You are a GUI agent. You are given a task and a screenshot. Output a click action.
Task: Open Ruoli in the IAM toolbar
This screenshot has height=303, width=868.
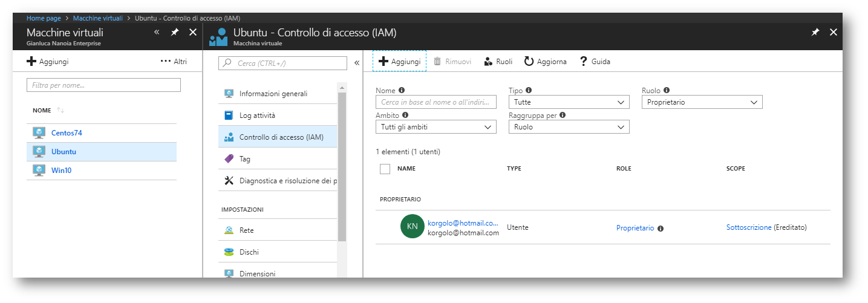click(x=498, y=62)
